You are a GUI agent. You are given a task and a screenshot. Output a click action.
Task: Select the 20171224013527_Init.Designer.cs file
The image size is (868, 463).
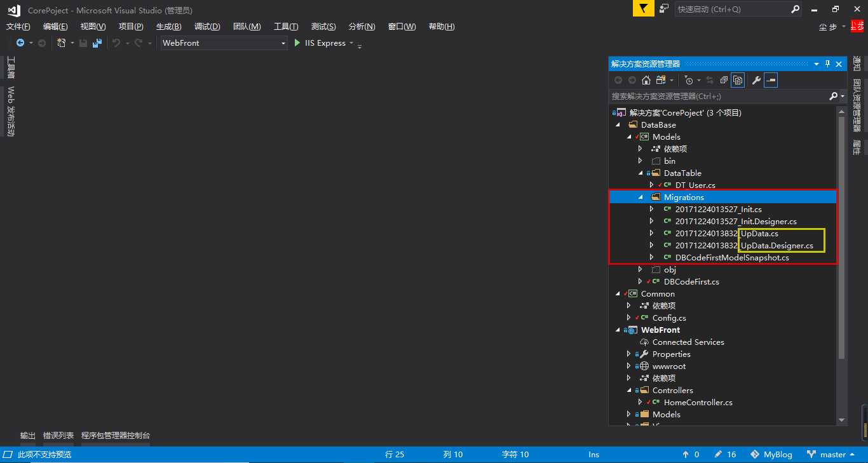pyautogui.click(x=736, y=222)
